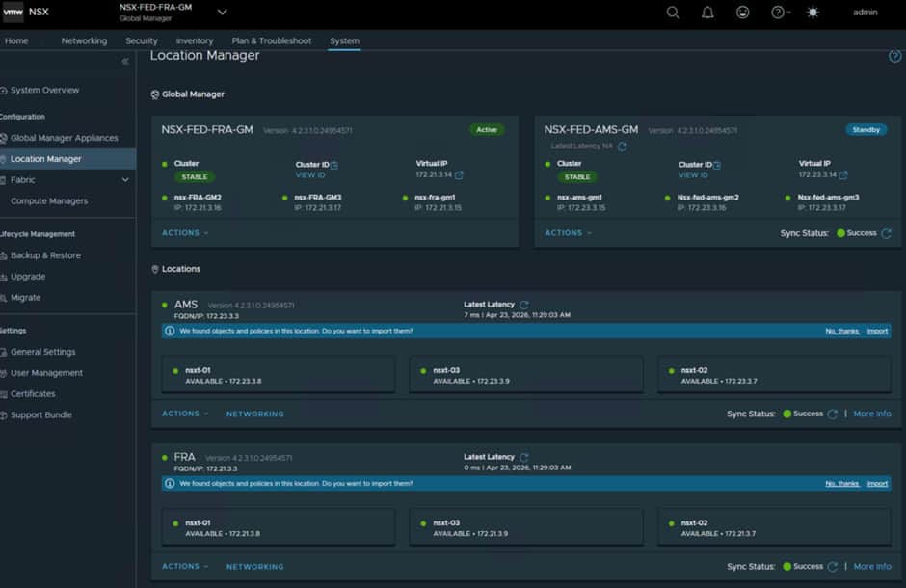Open Virtual IP link for NSX-FED-FRA-GM
Screen dimensions: 906x588
click(x=459, y=175)
